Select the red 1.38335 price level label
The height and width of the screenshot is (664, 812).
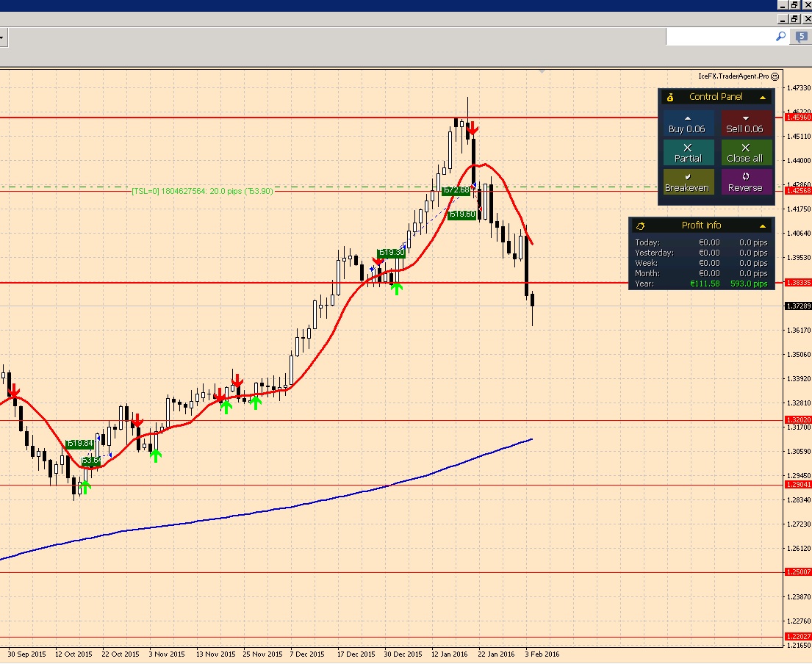[798, 283]
